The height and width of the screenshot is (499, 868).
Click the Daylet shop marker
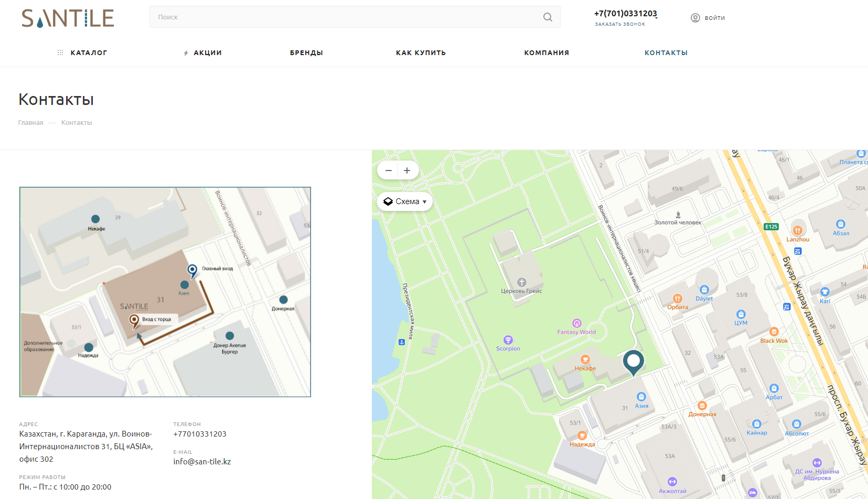[x=704, y=290]
